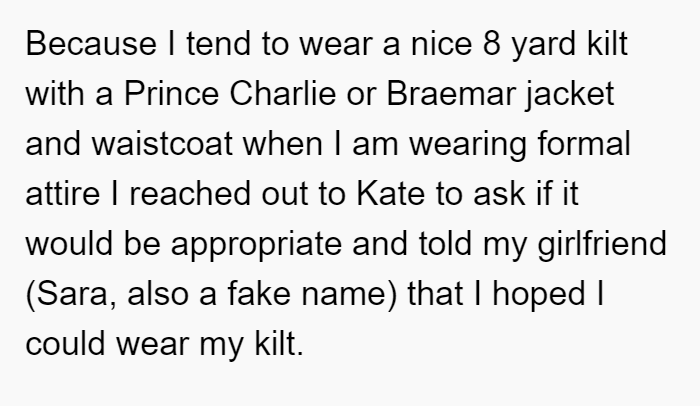Click the word 'fake' in the text
700x406 pixels.
[x=259, y=294]
